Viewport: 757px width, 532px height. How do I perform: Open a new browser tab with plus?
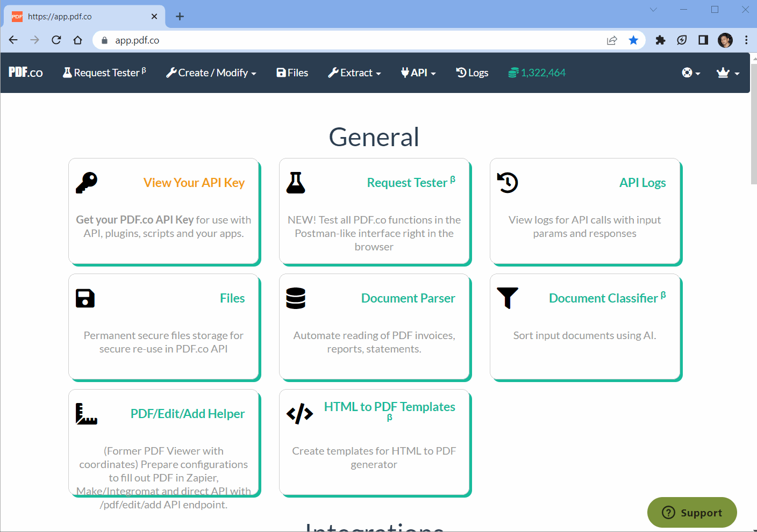coord(180,17)
